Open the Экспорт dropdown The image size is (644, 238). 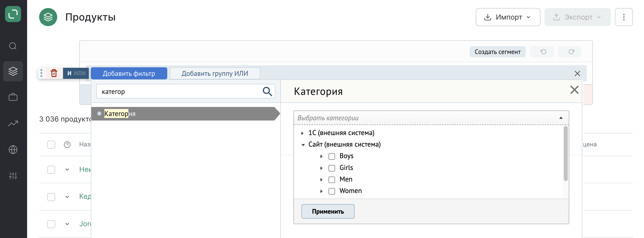(x=578, y=17)
